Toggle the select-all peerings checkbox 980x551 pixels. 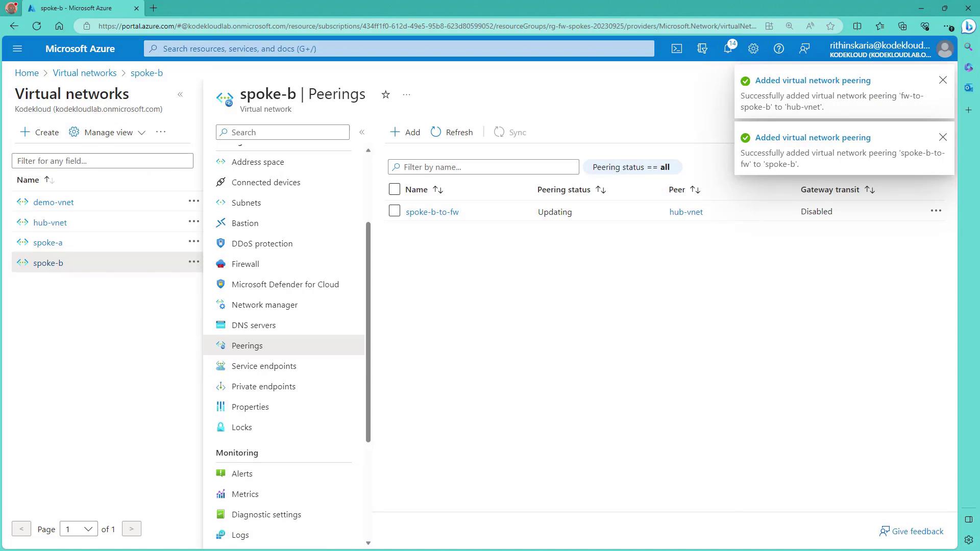[394, 189]
